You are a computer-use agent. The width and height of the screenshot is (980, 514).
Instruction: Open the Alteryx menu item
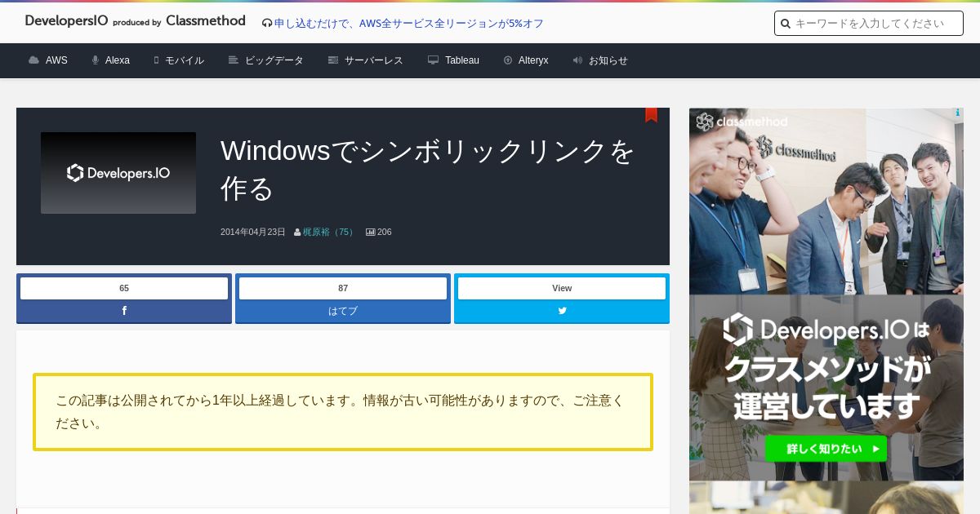(x=533, y=60)
